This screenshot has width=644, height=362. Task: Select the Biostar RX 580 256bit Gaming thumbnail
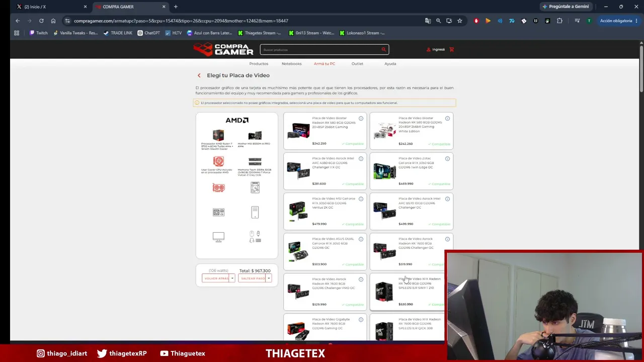click(298, 131)
